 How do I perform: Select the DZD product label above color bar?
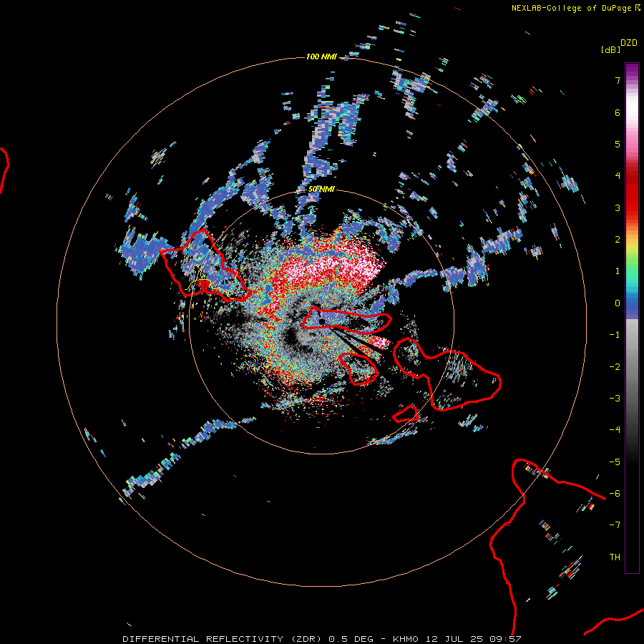pos(628,43)
